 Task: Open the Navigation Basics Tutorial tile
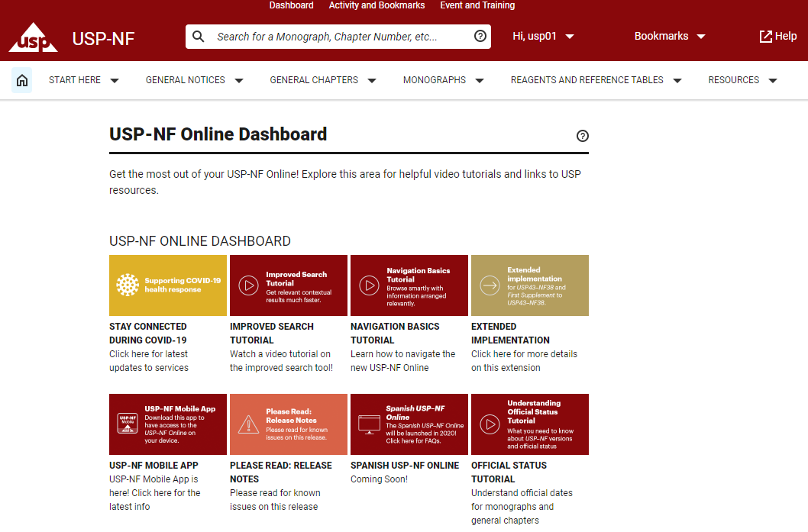409,285
